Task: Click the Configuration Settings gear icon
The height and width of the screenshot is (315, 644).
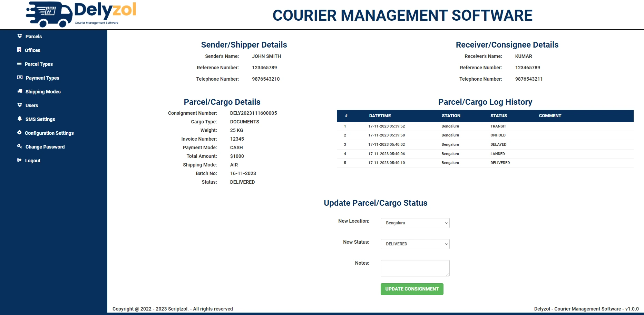Action: click(x=19, y=133)
